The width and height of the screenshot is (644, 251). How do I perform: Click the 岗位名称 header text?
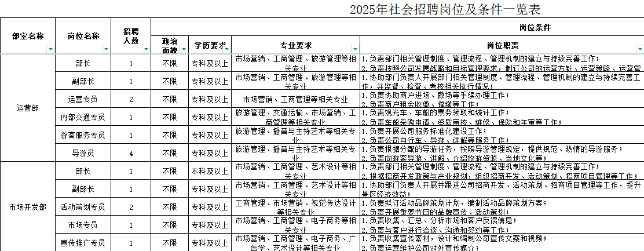click(83, 36)
